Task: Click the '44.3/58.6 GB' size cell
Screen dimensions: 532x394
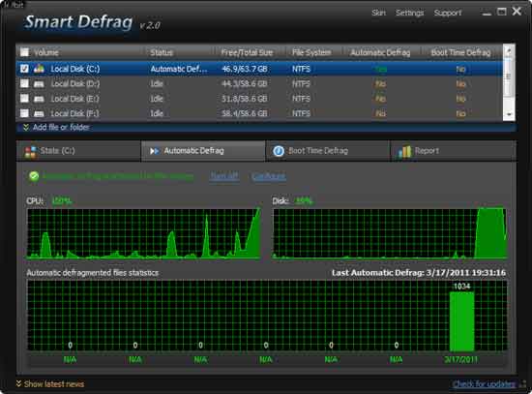Action: tap(245, 84)
